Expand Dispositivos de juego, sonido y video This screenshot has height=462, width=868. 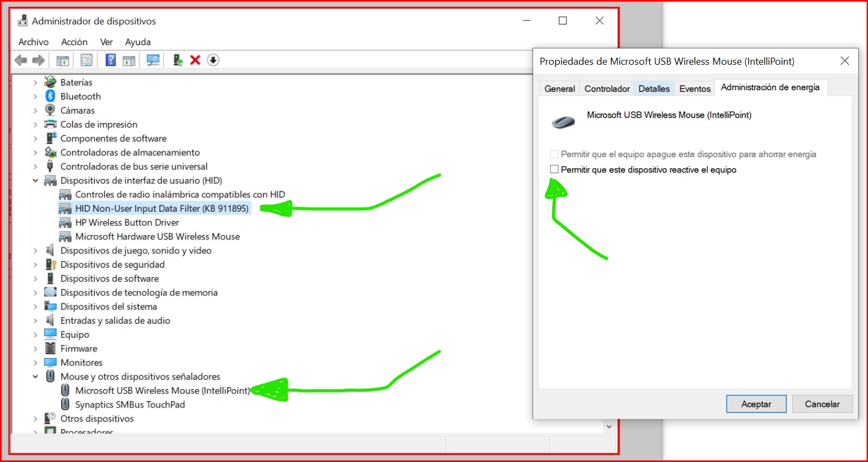[35, 251]
